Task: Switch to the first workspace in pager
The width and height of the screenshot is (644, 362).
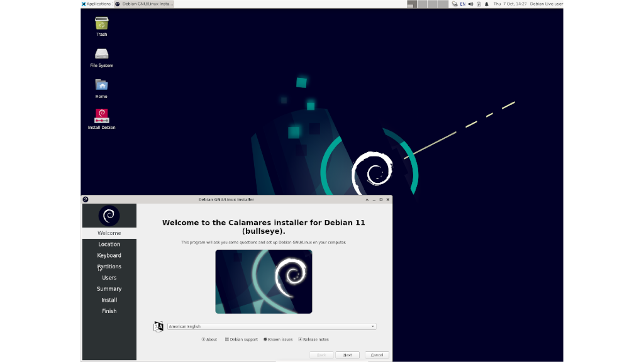Action: coord(412,4)
